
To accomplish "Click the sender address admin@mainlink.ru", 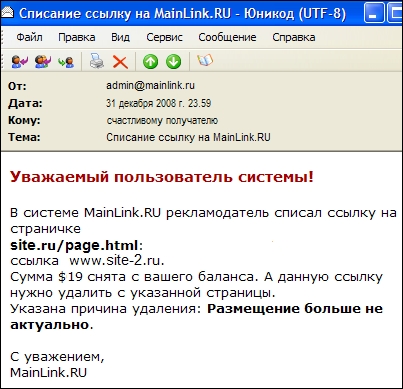I will click(150, 85).
